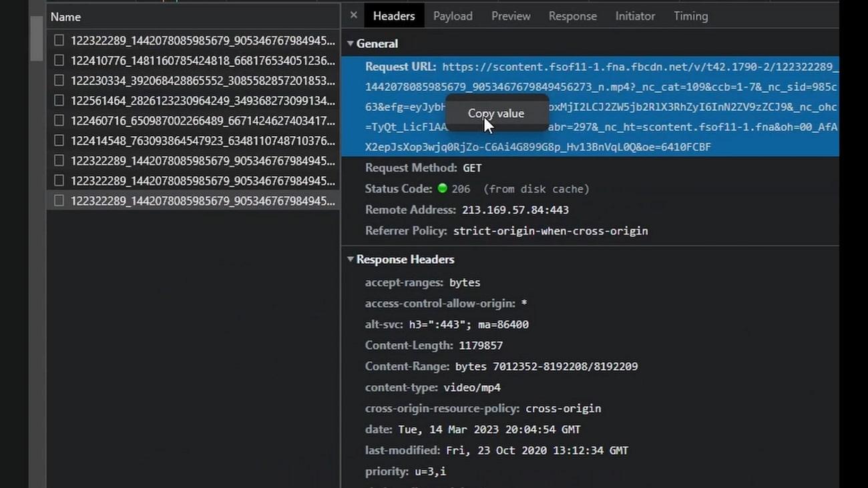This screenshot has height=488, width=868.
Task: Select the Headers tab
Action: (x=393, y=16)
